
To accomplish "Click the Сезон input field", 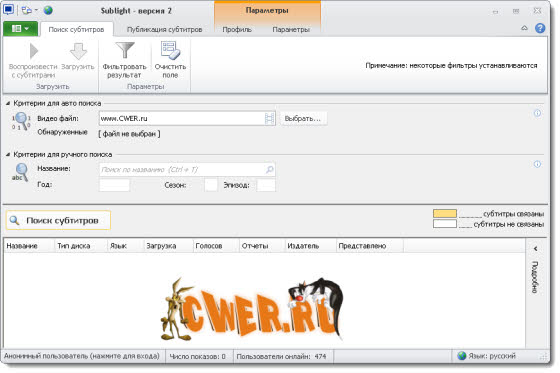I will point(211,185).
